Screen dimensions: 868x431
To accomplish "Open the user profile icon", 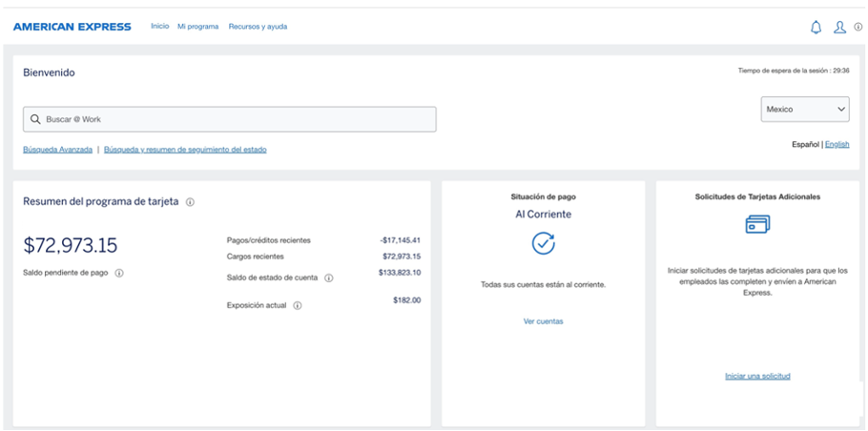I will pyautogui.click(x=839, y=27).
